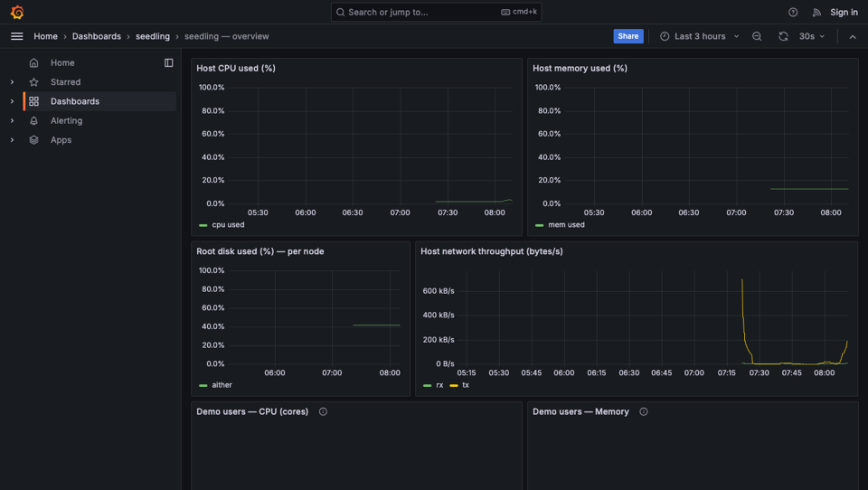The height and width of the screenshot is (490, 868).
Task: Go to Dashboards breadcrumb
Action: coord(97,36)
